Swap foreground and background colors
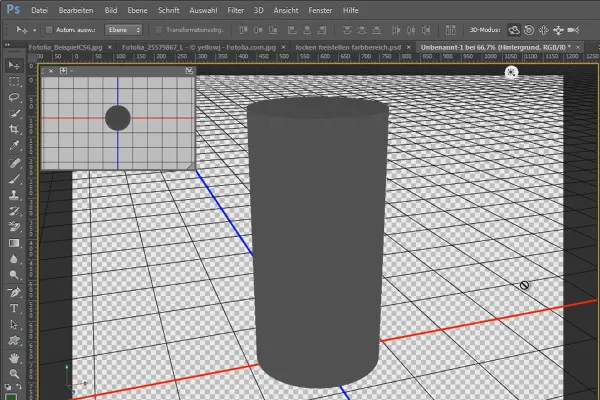Screen dimensions: 600x400 [x=19, y=387]
